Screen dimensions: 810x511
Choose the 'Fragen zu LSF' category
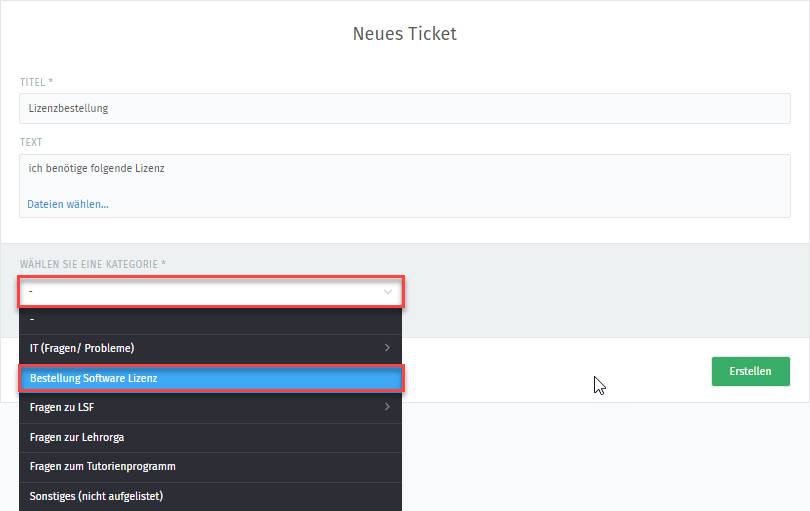(x=210, y=408)
